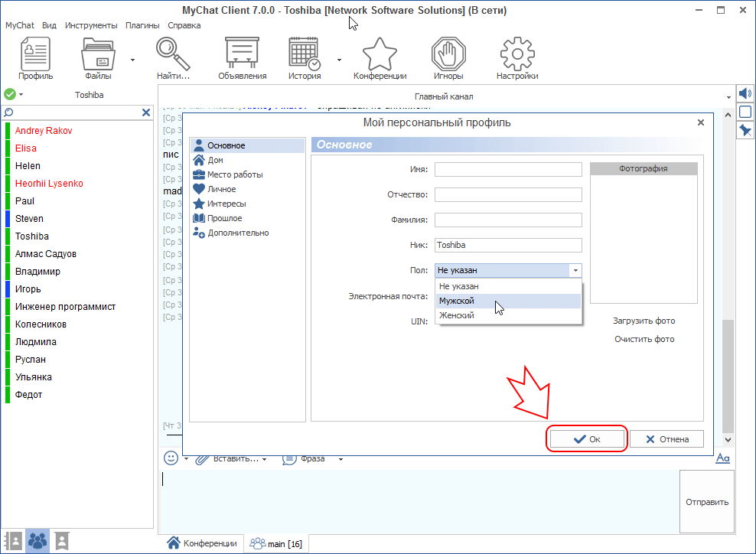Click the Имя input field
Viewport: 756px width, 554px height.
tap(508, 170)
